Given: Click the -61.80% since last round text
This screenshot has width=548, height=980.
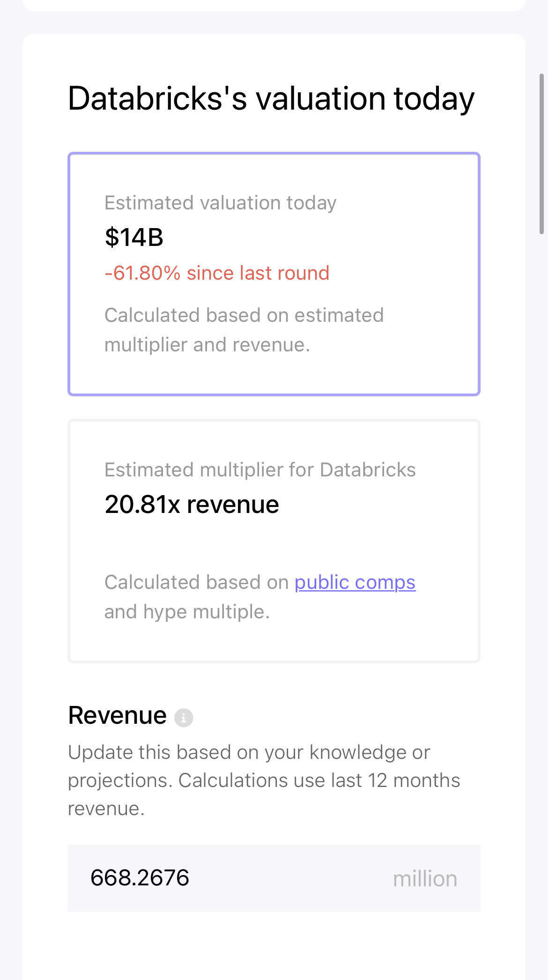Looking at the screenshot, I should coord(217,273).
